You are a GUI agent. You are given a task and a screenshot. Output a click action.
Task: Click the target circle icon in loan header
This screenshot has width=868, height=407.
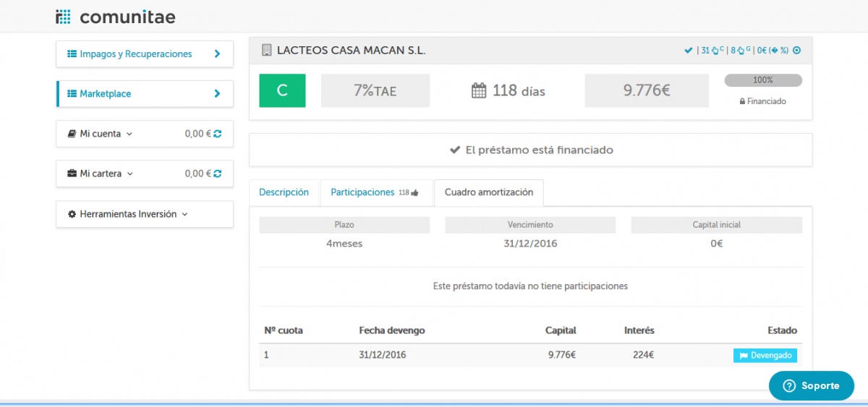click(797, 51)
